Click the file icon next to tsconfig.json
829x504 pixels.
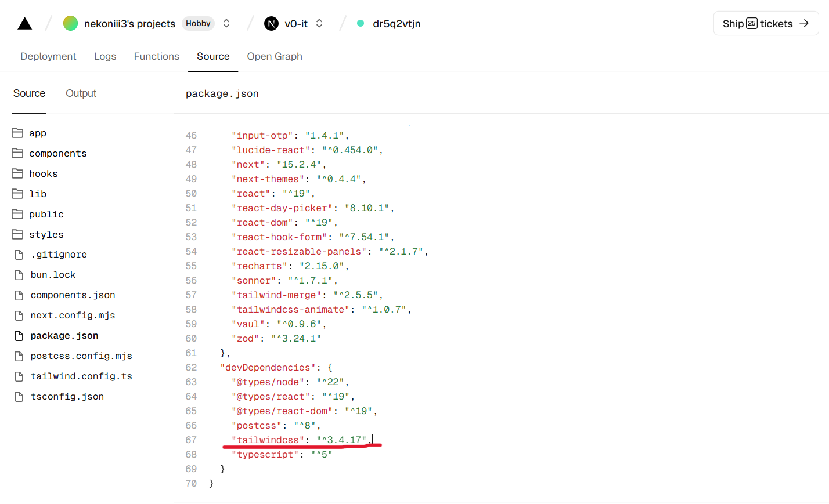coord(19,397)
